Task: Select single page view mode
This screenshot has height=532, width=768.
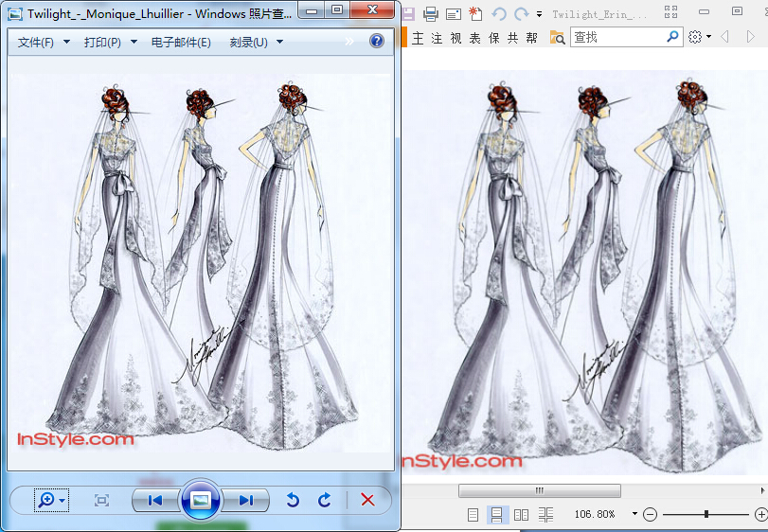Action: tap(473, 514)
